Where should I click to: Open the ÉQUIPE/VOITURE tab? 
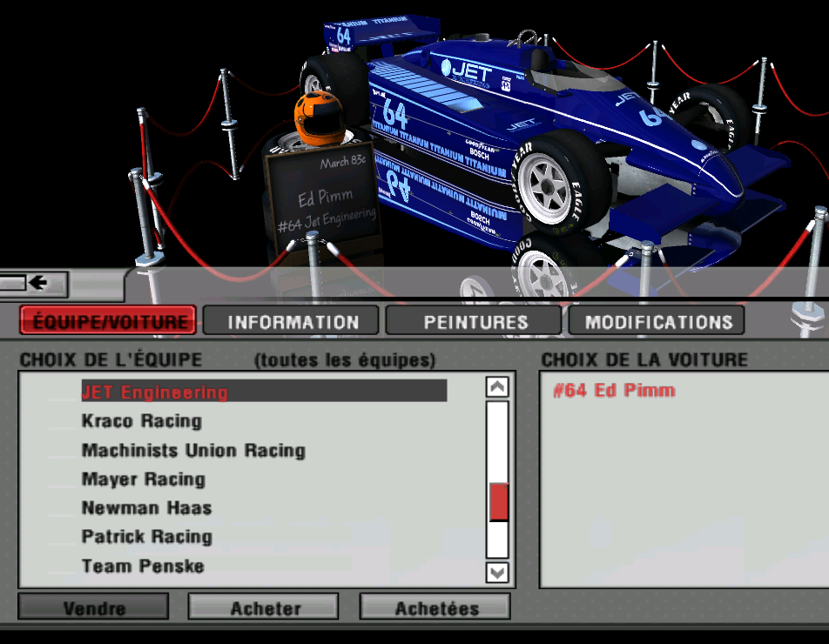(x=108, y=320)
